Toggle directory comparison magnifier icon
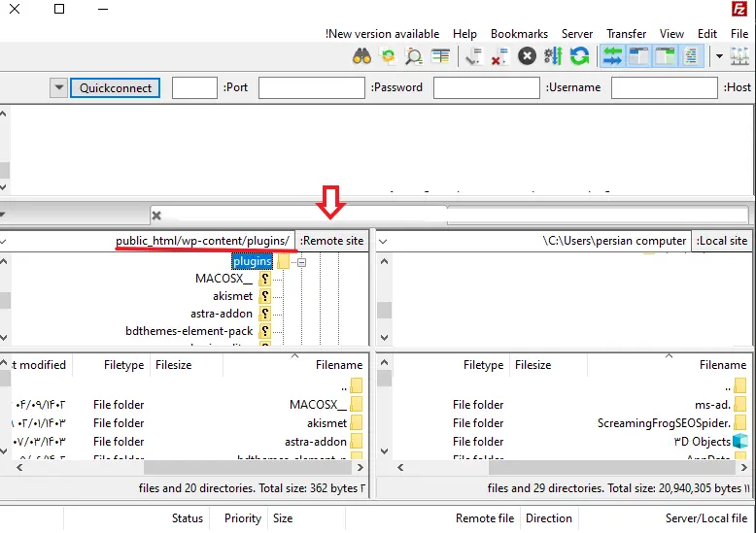 (414, 56)
